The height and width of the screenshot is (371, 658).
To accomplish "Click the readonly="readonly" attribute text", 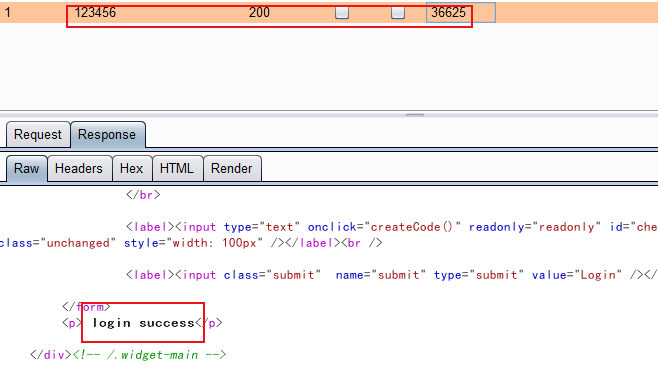I will [x=535, y=227].
